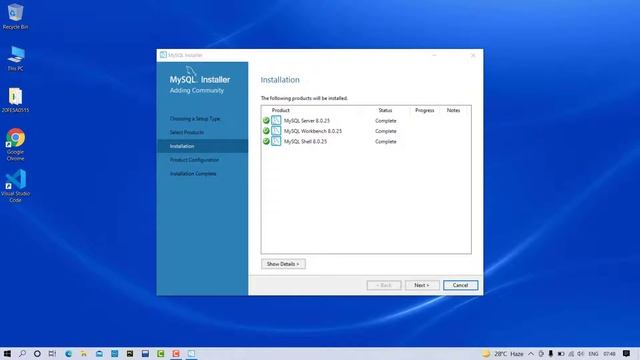Screen dimensions: 640x360
Task: Click the ENG language indicator
Action: tap(593, 354)
